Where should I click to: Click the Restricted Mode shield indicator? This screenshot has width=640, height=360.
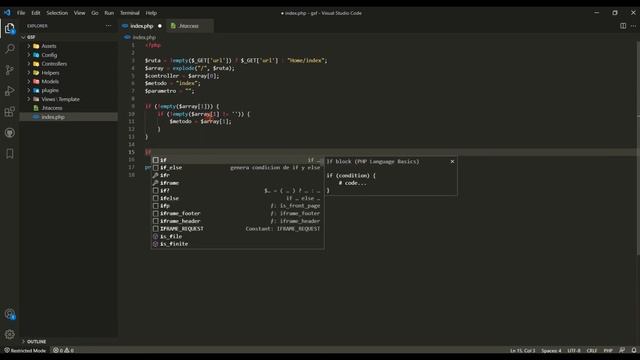(x=25, y=350)
